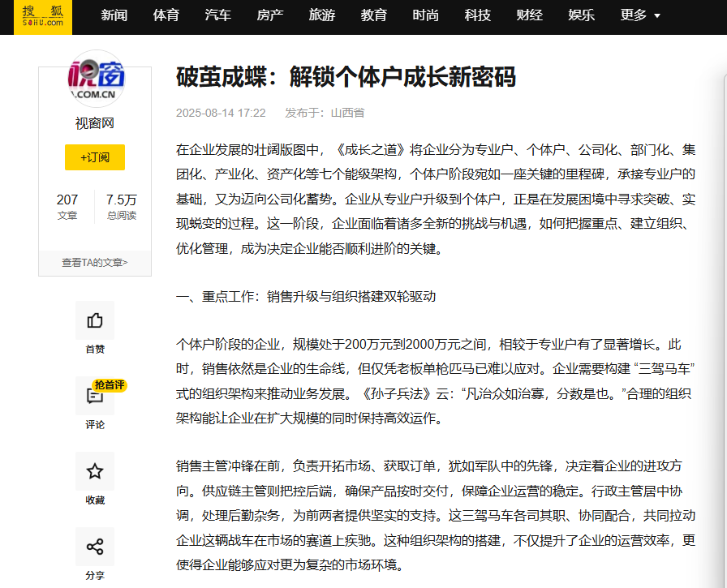This screenshot has height=588, width=727.
Task: Click the Sohu logo icon
Action: tap(41, 17)
